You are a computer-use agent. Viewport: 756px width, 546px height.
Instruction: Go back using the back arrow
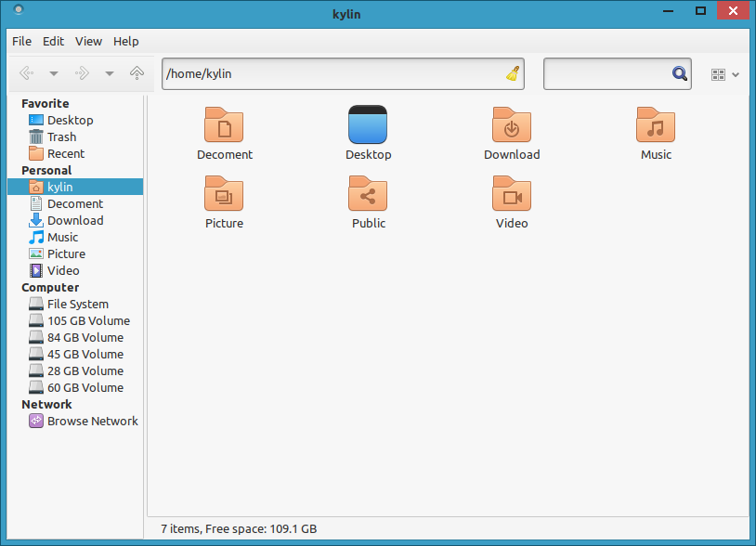tap(27, 73)
